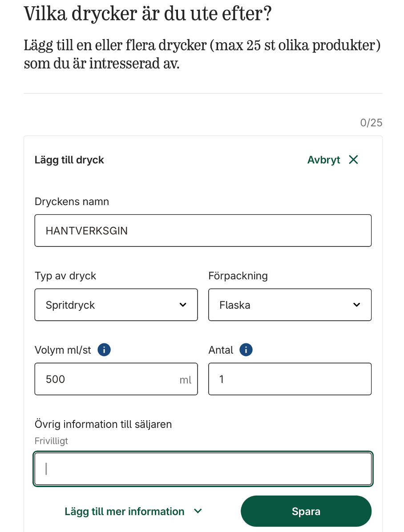The image size is (404, 532).
Task: Click the Frivilligt hint text
Action: [51, 441]
